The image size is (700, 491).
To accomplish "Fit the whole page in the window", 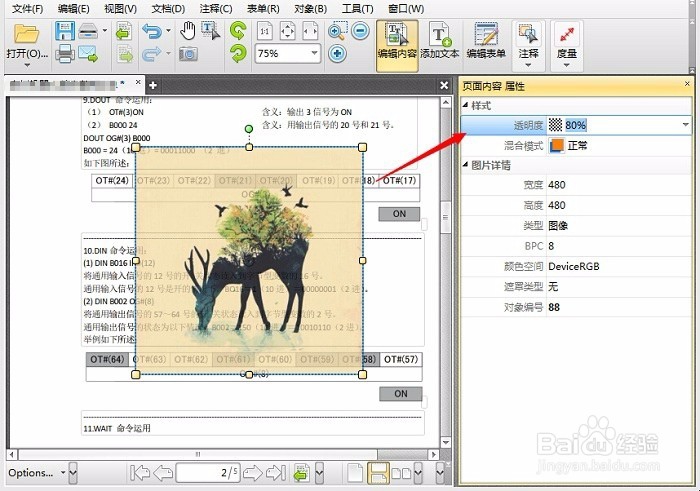I will 288,31.
